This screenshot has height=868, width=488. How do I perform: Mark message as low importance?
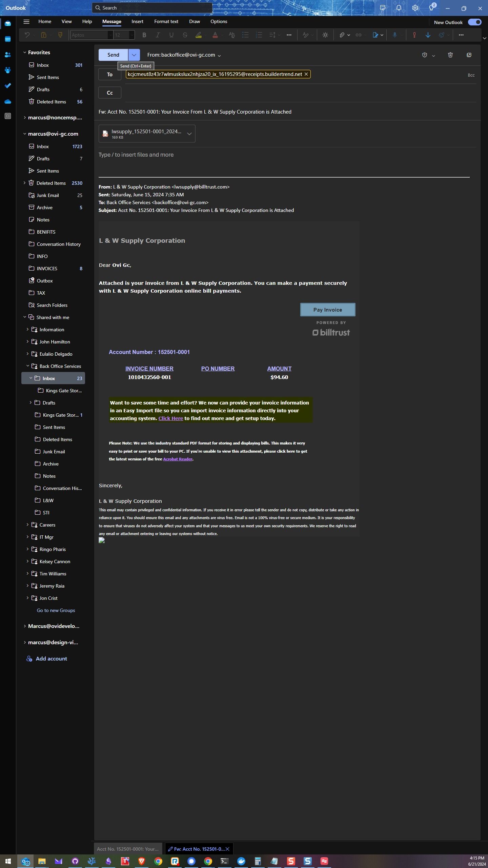tap(428, 35)
